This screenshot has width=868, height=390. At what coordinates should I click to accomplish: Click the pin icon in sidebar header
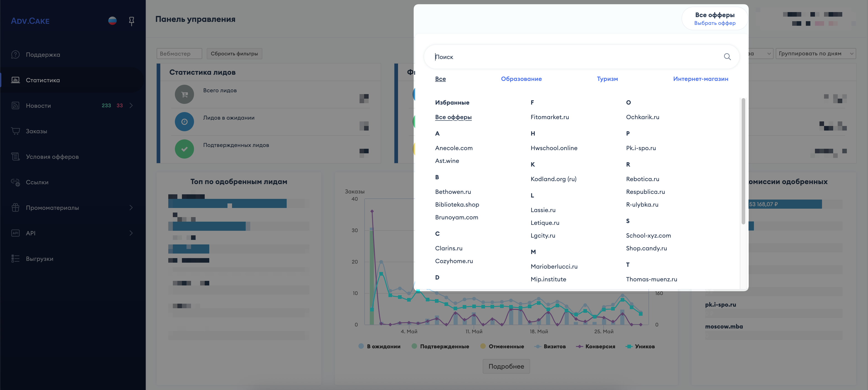(131, 21)
